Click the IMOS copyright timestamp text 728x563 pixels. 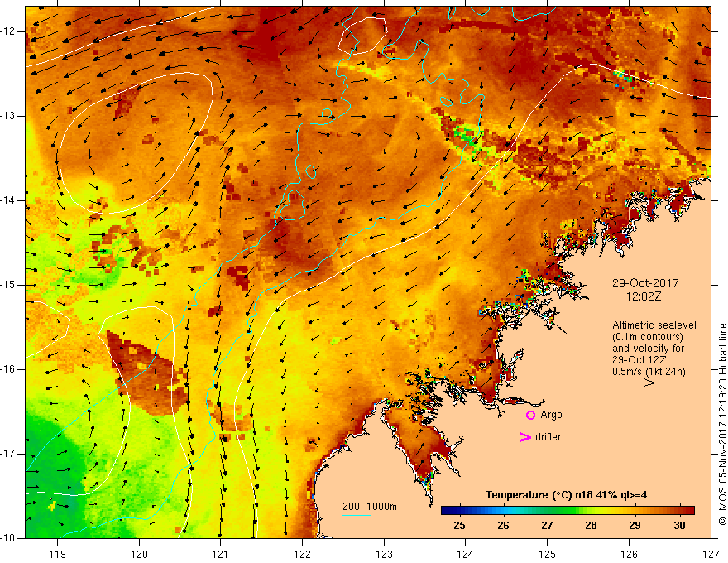[x=722, y=425]
